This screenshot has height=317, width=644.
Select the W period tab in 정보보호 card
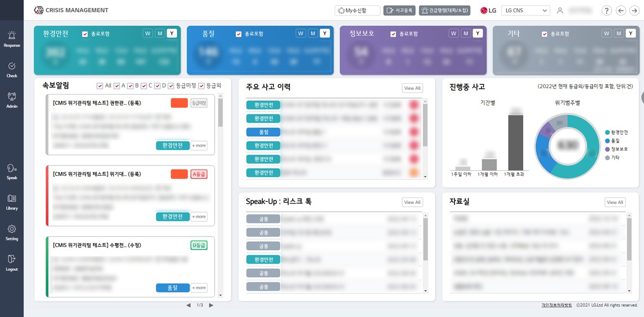pyautogui.click(x=454, y=33)
